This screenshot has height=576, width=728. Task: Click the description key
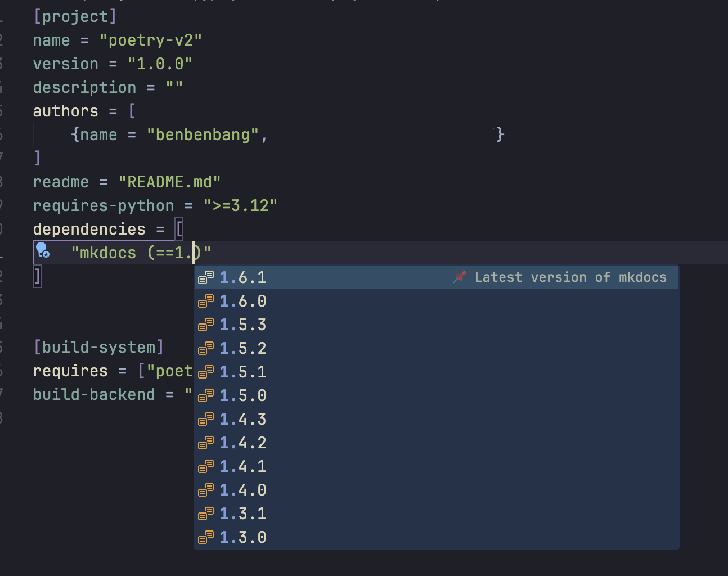pos(84,88)
